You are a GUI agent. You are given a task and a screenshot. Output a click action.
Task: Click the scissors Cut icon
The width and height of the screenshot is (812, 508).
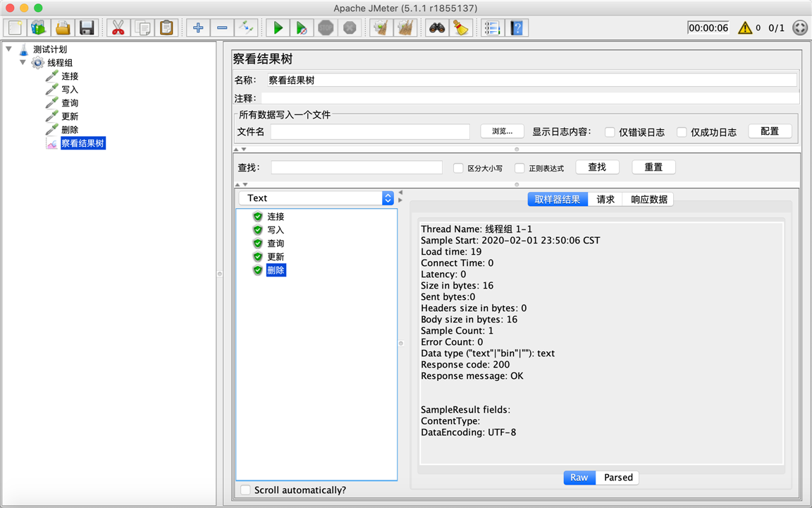coord(118,28)
